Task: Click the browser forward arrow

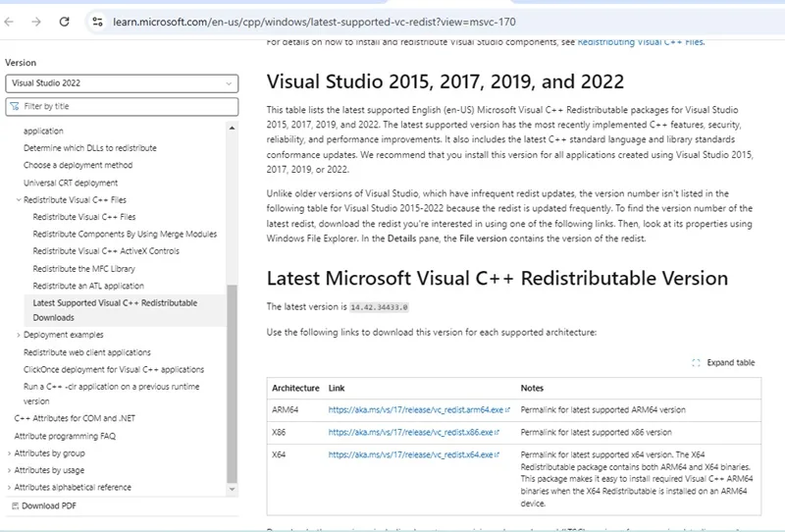Action: [x=36, y=22]
